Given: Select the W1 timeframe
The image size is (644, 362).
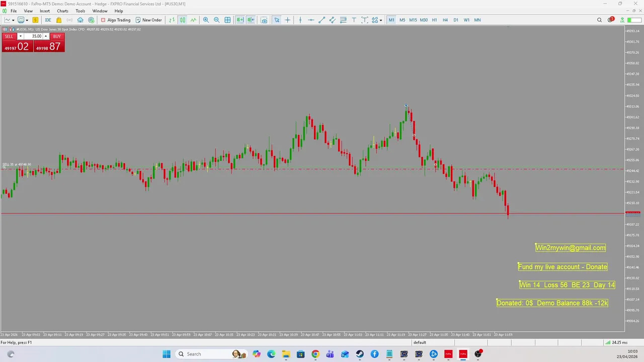Looking at the screenshot, I should coord(466,20).
